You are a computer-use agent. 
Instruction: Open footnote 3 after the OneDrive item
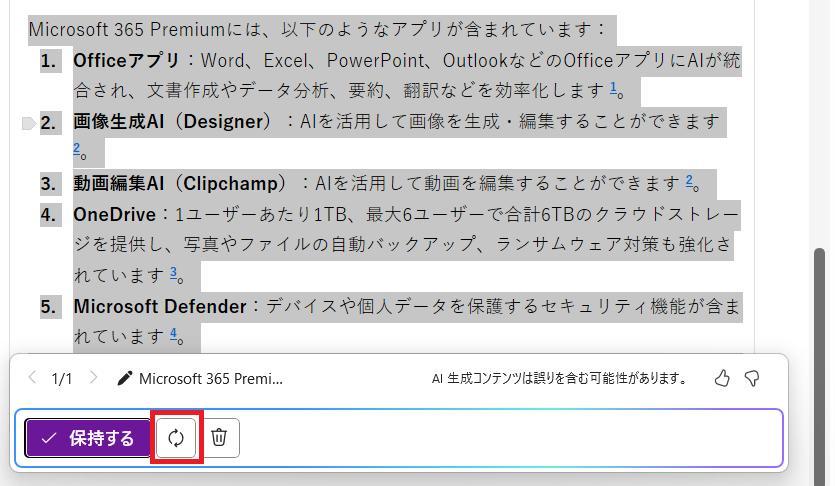pos(174,273)
